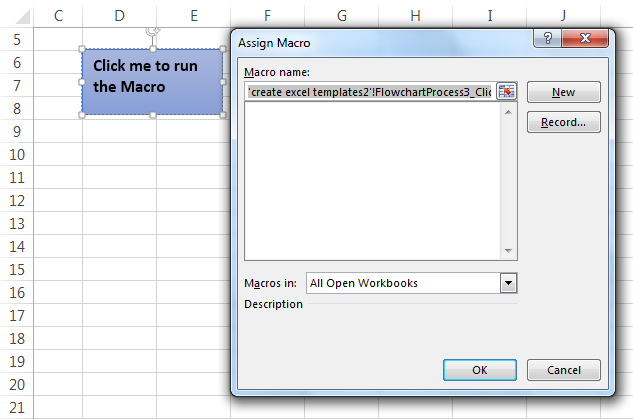The height and width of the screenshot is (419, 633).
Task: Click the 'Description' label
Action: pyautogui.click(x=273, y=304)
